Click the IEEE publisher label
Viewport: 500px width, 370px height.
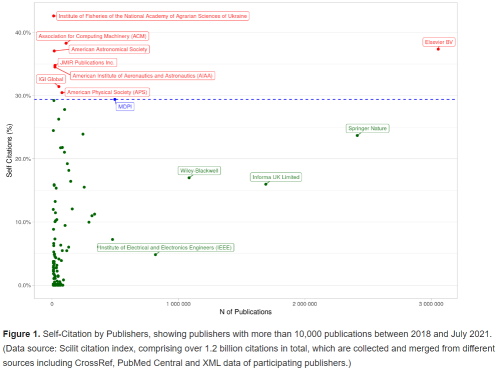pos(166,248)
